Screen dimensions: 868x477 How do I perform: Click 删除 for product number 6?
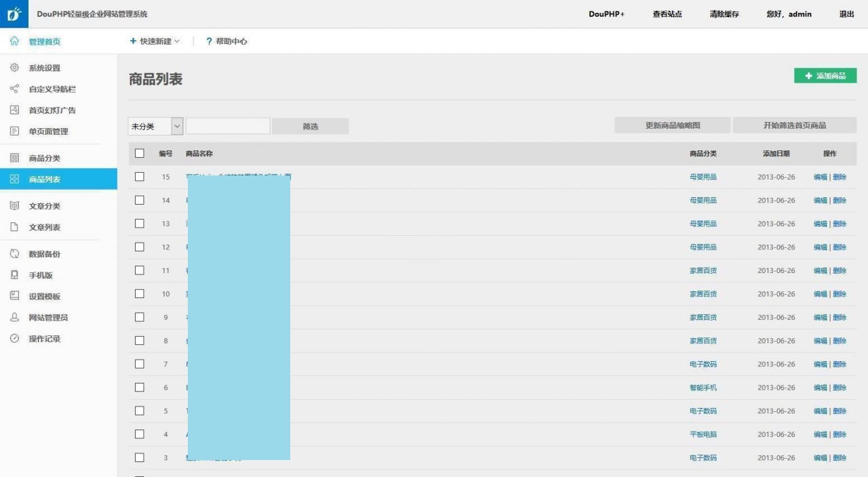coord(840,388)
